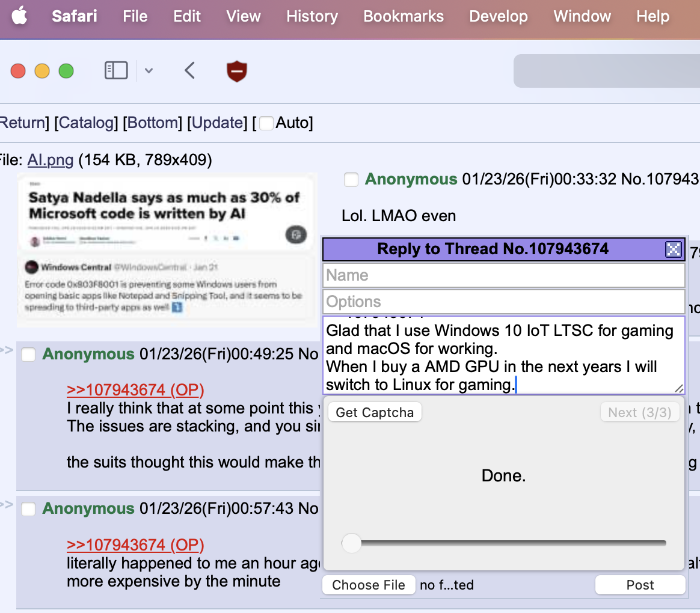Image resolution: width=700 pixels, height=613 pixels.
Task: Jump to Bottom of the thread
Action: click(152, 122)
